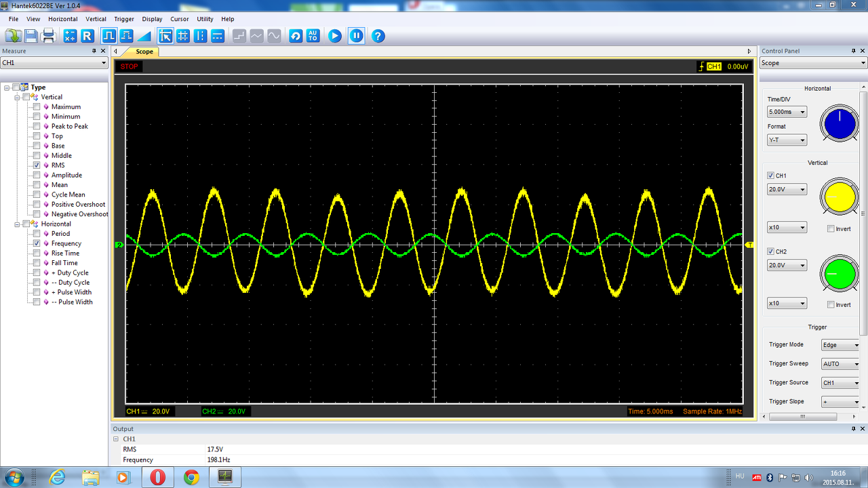Open Opera browser from the taskbar
The height and width of the screenshot is (488, 868).
(157, 477)
